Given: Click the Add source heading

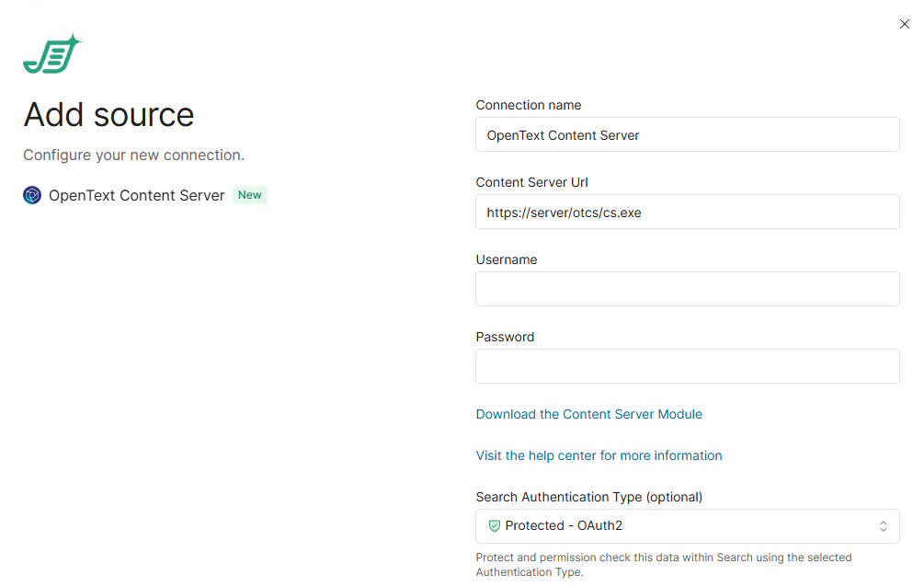Looking at the screenshot, I should pos(108,115).
